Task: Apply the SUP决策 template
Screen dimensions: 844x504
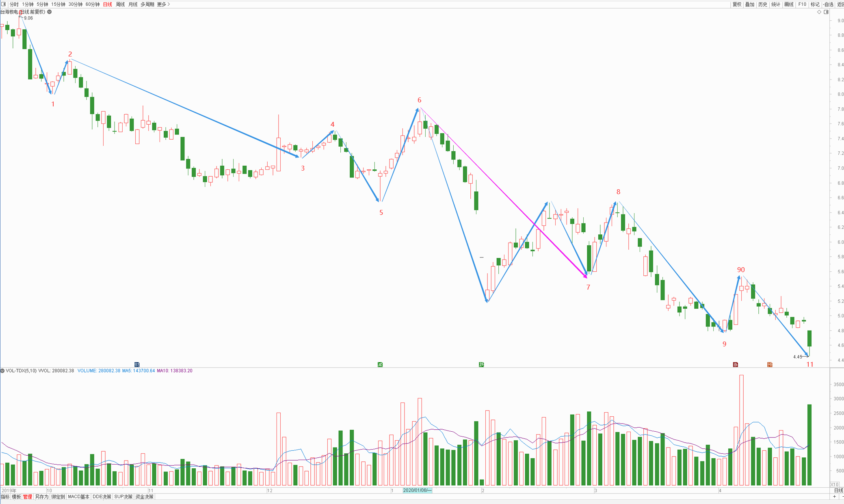Action: (x=123, y=497)
